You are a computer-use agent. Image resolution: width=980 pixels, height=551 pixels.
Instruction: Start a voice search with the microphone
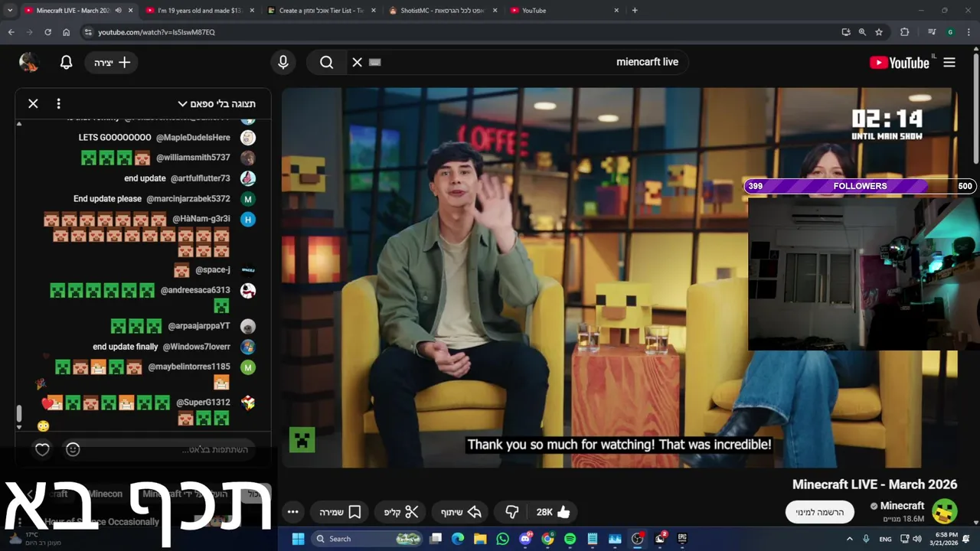point(283,63)
